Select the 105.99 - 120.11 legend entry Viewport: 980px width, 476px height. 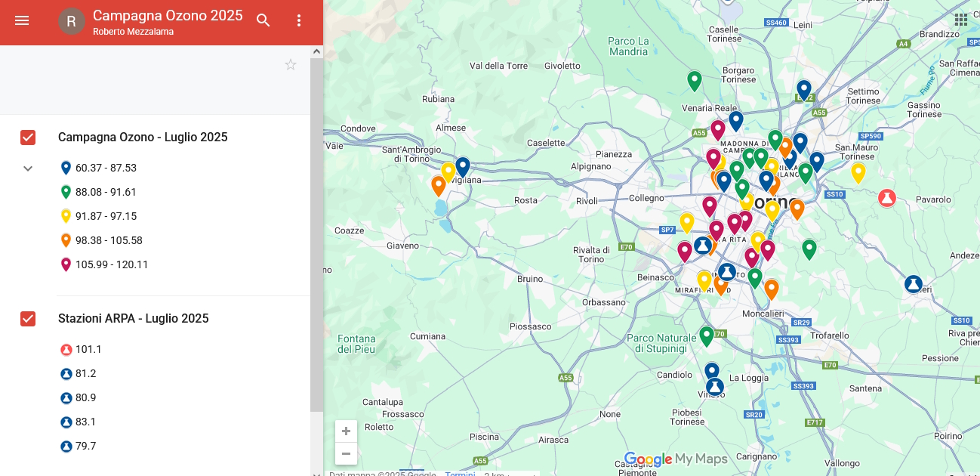[x=111, y=264]
